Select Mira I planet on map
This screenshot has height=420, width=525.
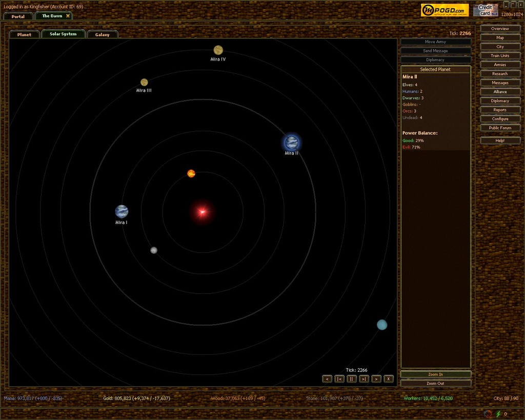pos(122,211)
